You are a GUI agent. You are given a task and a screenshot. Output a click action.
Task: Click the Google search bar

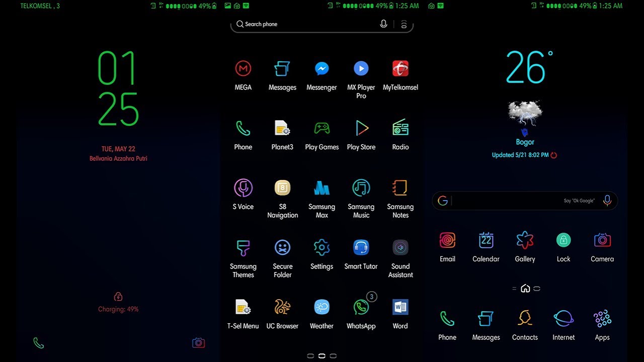pos(525,201)
